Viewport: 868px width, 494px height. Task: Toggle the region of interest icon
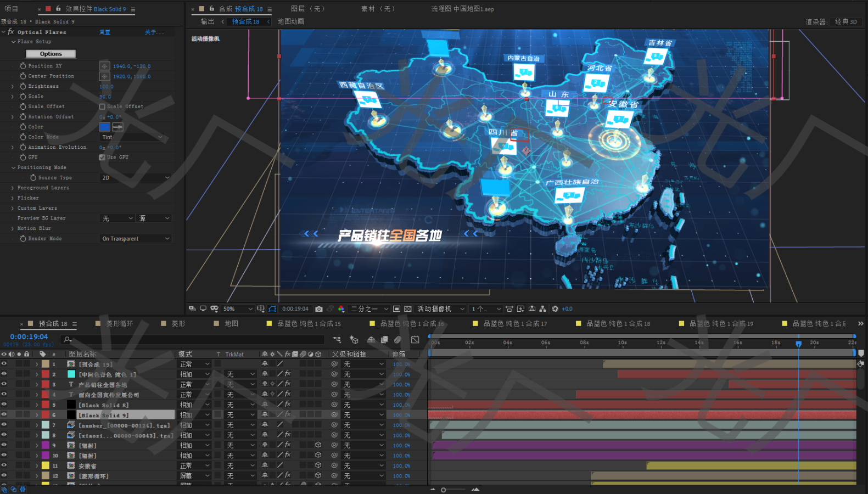[x=396, y=309]
